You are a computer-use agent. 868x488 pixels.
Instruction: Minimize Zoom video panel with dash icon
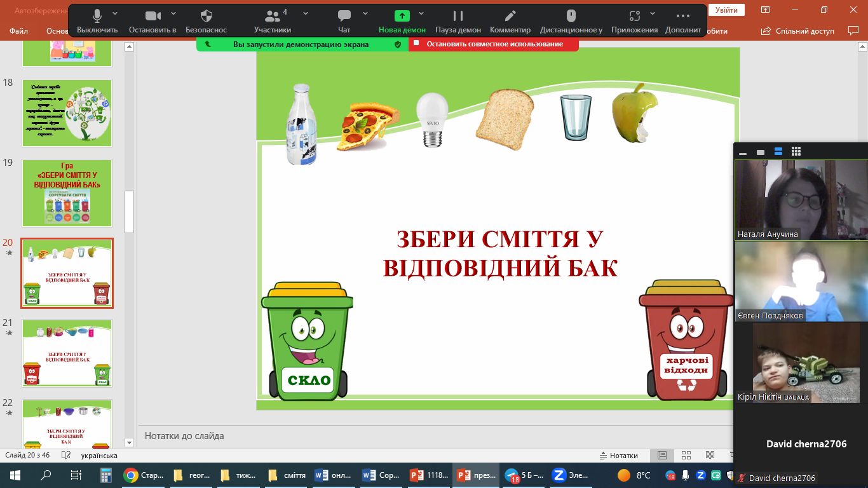click(743, 152)
